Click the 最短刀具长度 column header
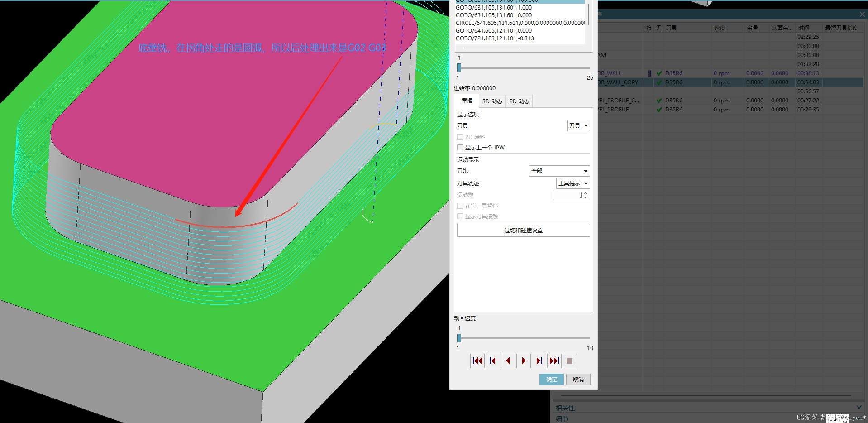The height and width of the screenshot is (423, 868). coord(842,28)
